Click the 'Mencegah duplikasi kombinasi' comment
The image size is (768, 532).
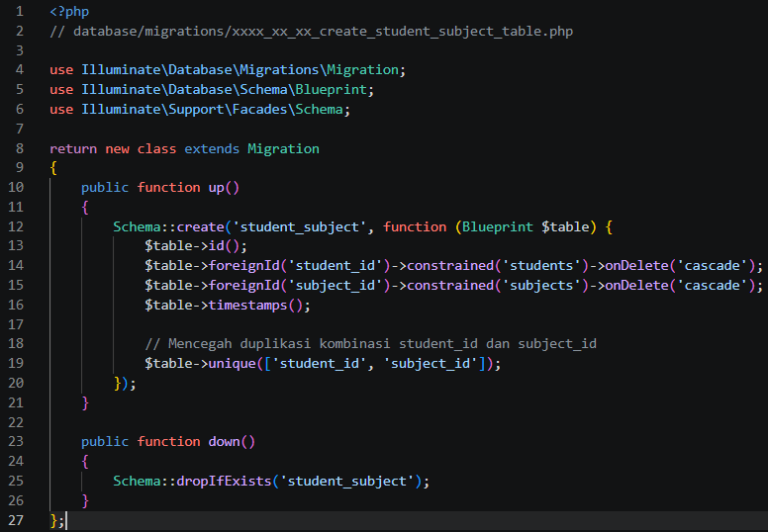(371, 343)
